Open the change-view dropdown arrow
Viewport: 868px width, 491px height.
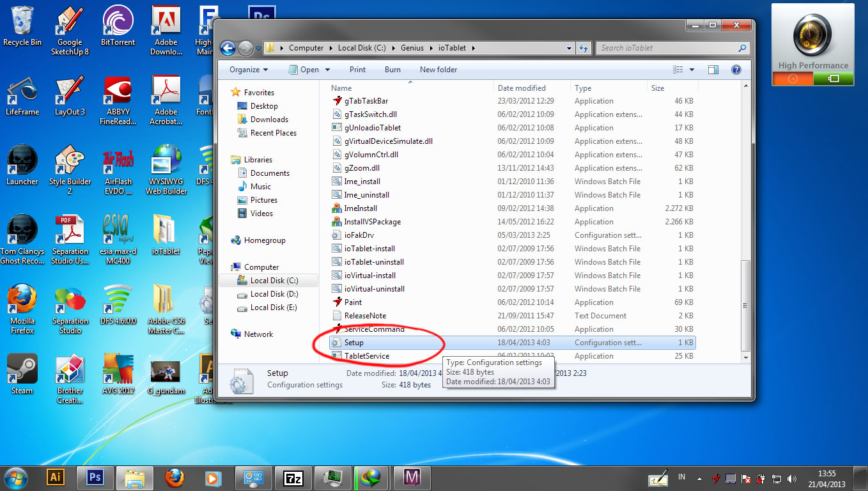(x=692, y=69)
